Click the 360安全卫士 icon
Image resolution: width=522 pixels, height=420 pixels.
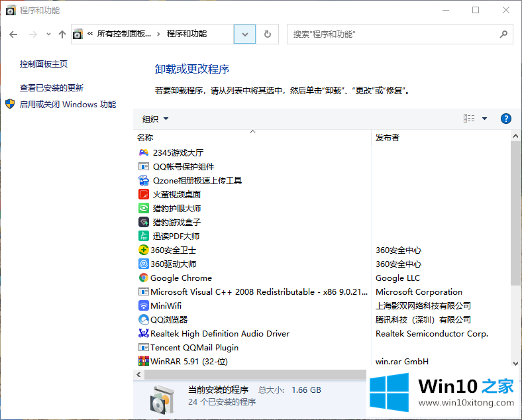pyautogui.click(x=144, y=250)
